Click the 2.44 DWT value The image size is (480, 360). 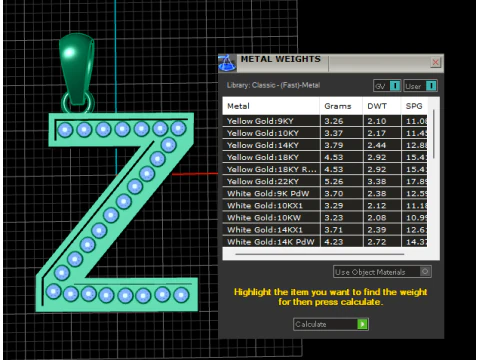(377, 145)
